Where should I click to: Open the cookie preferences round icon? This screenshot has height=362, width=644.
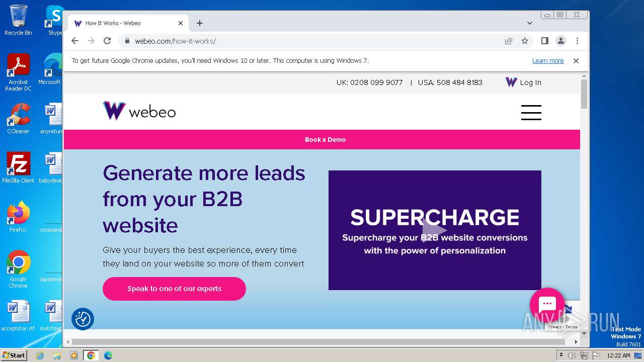pos(83,319)
